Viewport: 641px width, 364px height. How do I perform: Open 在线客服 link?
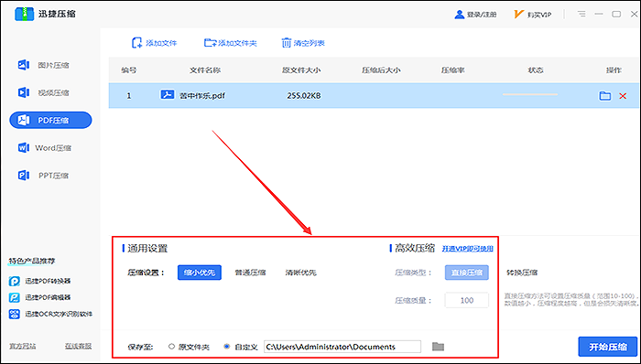pyautogui.click(x=78, y=346)
